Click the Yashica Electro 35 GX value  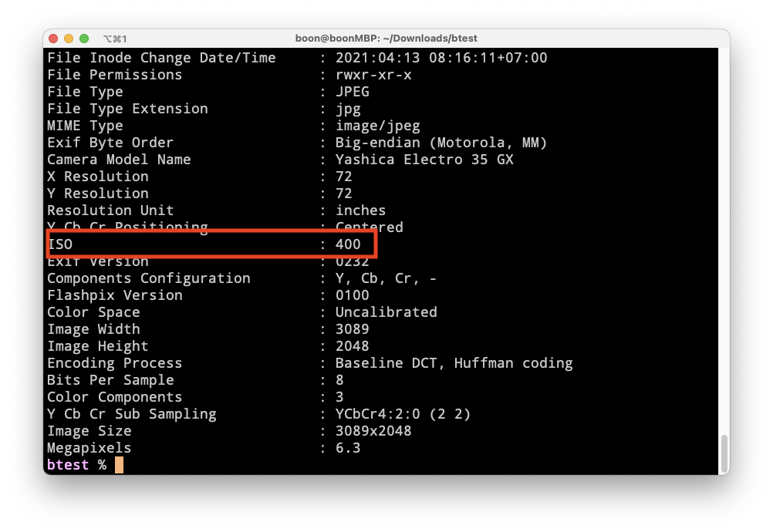[424, 160]
